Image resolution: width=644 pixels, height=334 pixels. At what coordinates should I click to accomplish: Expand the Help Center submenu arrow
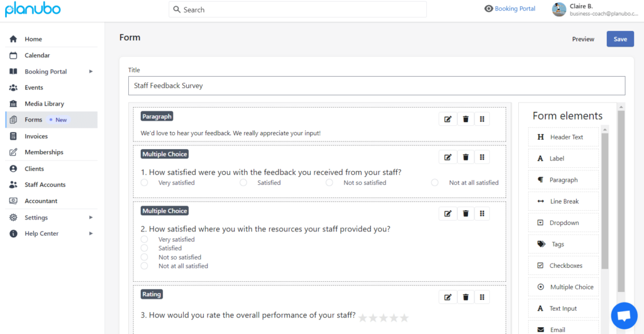pyautogui.click(x=91, y=233)
